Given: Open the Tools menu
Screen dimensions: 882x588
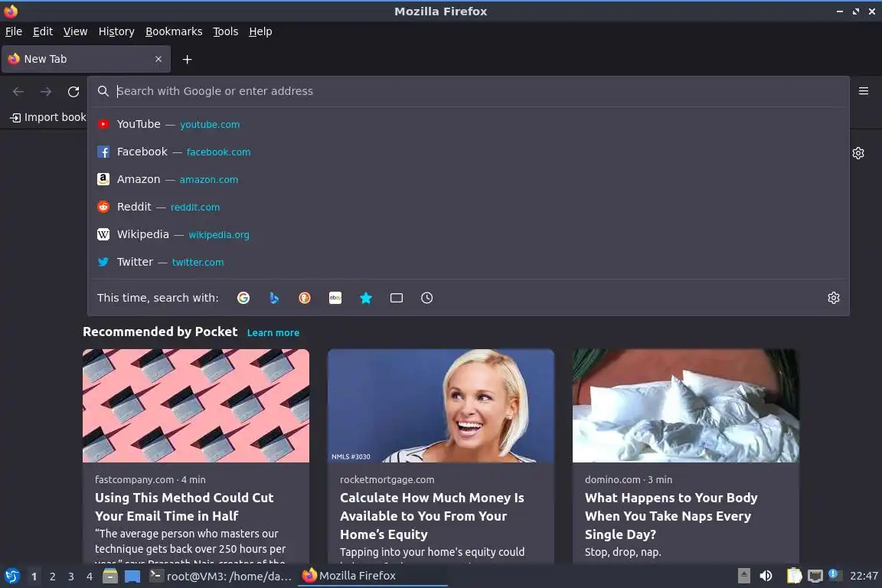Looking at the screenshot, I should (x=226, y=31).
